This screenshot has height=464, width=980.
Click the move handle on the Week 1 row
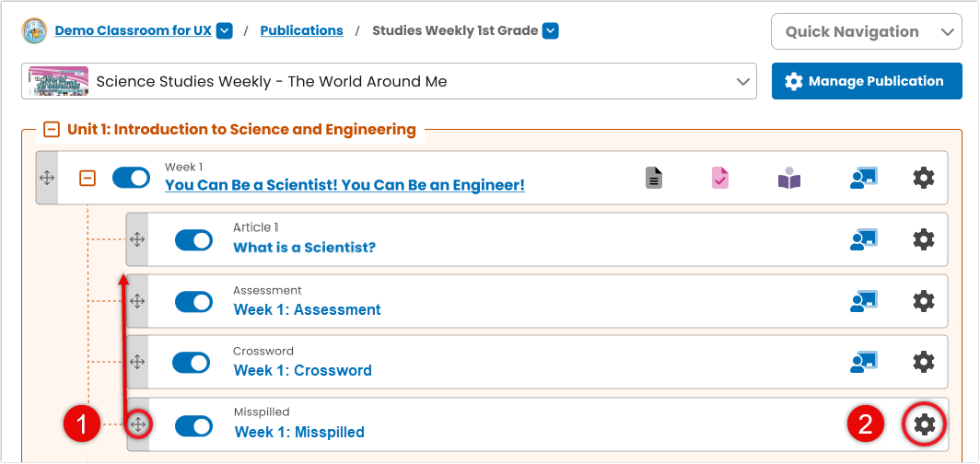pyautogui.click(x=47, y=178)
